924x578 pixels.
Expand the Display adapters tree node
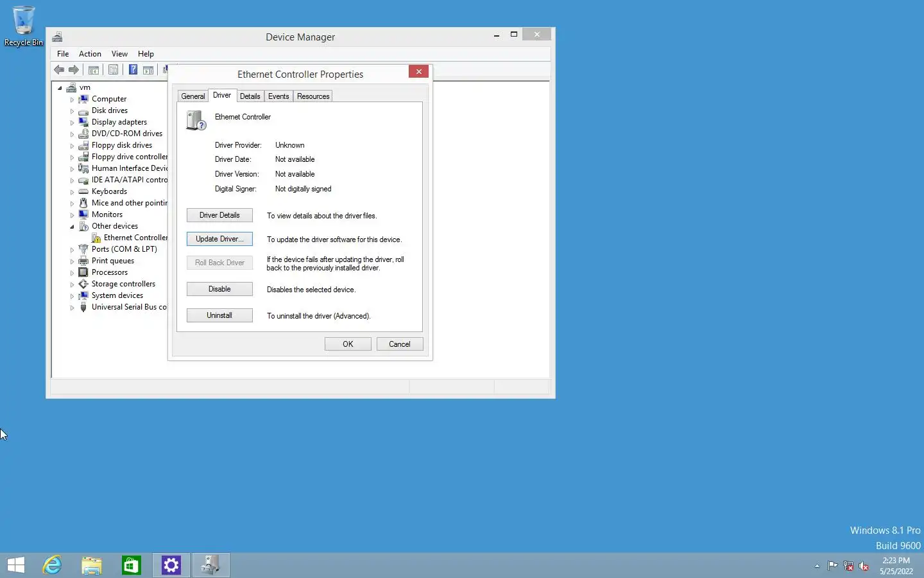pyautogui.click(x=72, y=123)
